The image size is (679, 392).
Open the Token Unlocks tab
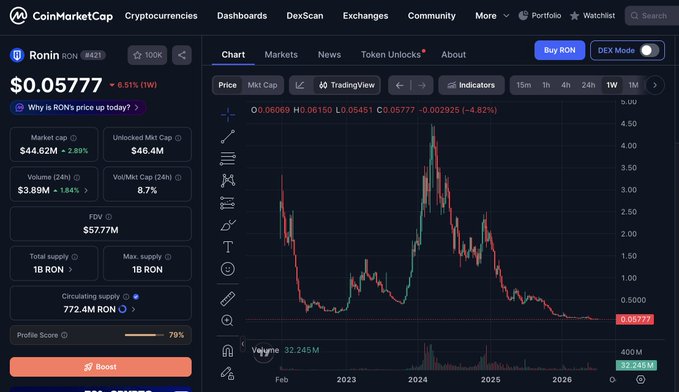(x=391, y=55)
